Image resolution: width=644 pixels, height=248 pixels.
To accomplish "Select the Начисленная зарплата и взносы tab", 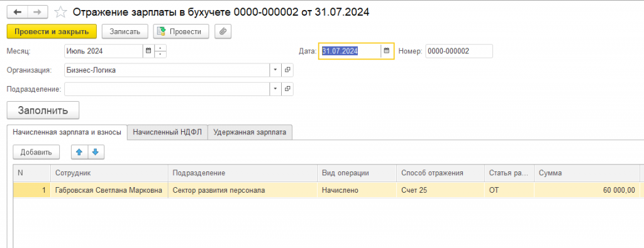I will (67, 132).
